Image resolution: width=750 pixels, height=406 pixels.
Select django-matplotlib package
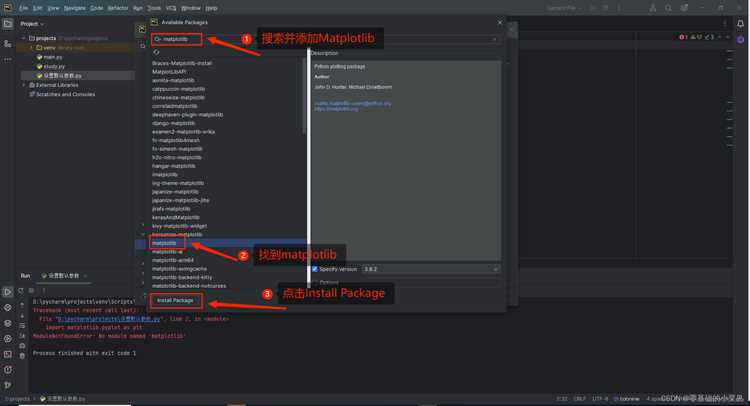point(174,123)
